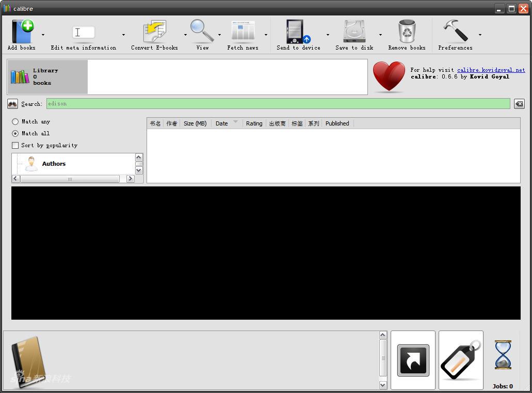Expand the Add books dropdown arrow
The height and width of the screenshot is (393, 532).
click(x=43, y=35)
